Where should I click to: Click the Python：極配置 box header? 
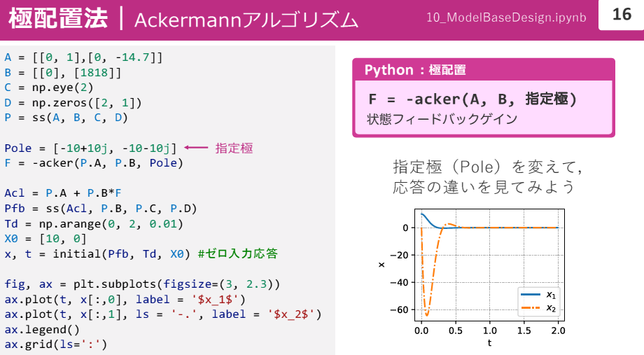415,70
